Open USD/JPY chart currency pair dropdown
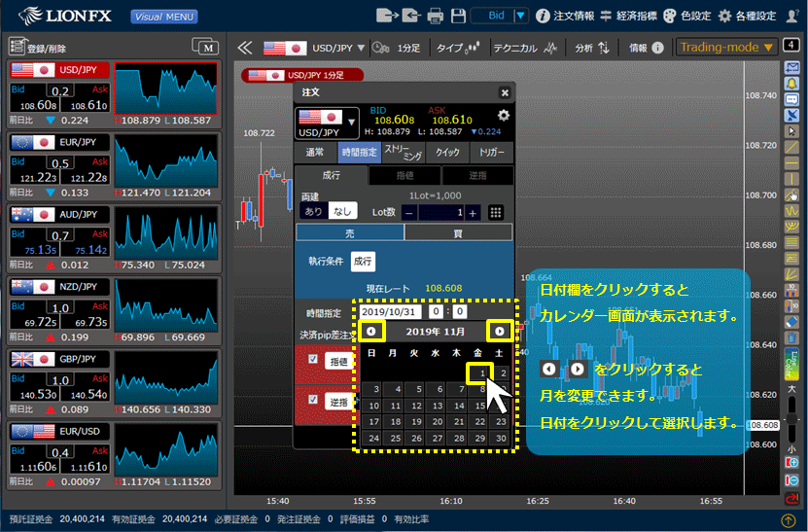This screenshot has height=532, width=808. (x=314, y=48)
